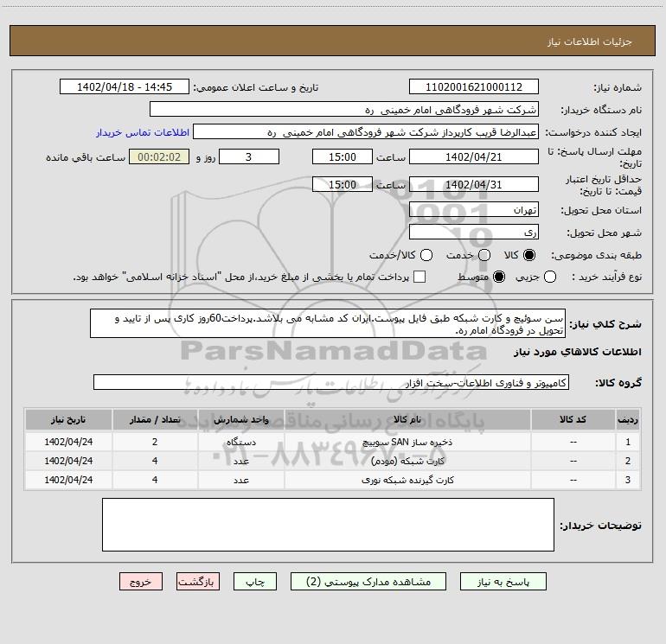Click the واحد شمارش column header
Image resolution: width=666 pixels, height=644 pixels.
point(240,419)
